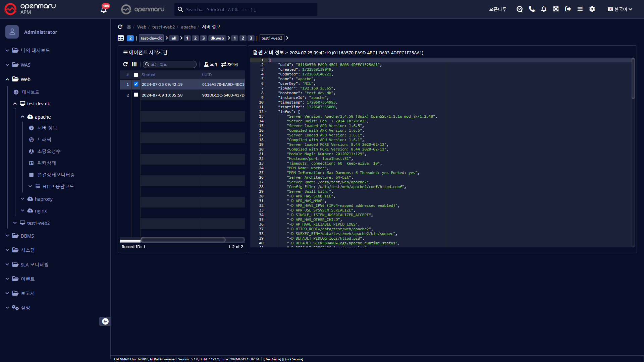The height and width of the screenshot is (362, 644).
Task: Open the Quick Service footer link
Action: [x=293, y=359]
